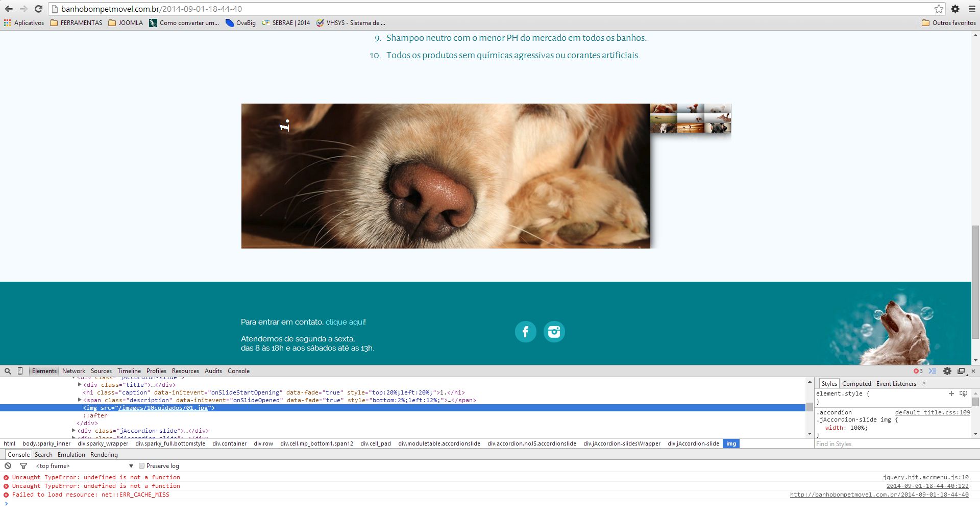Viewport: 980px width, 518px height.
Task: Open the VHSYS - Sistema de... bookmark
Action: pyautogui.click(x=351, y=23)
